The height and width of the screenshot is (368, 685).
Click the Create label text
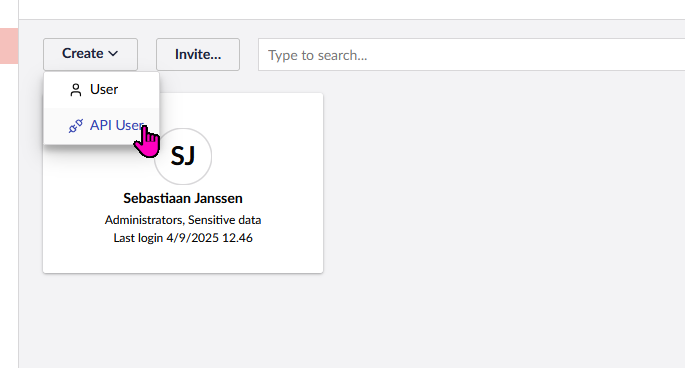83,54
